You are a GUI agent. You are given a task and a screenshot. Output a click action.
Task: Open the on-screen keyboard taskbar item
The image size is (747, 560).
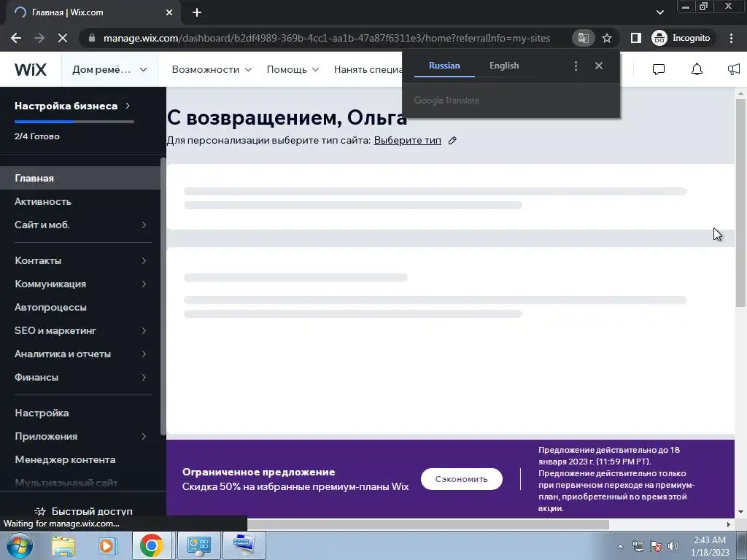pyautogui.click(x=244, y=545)
